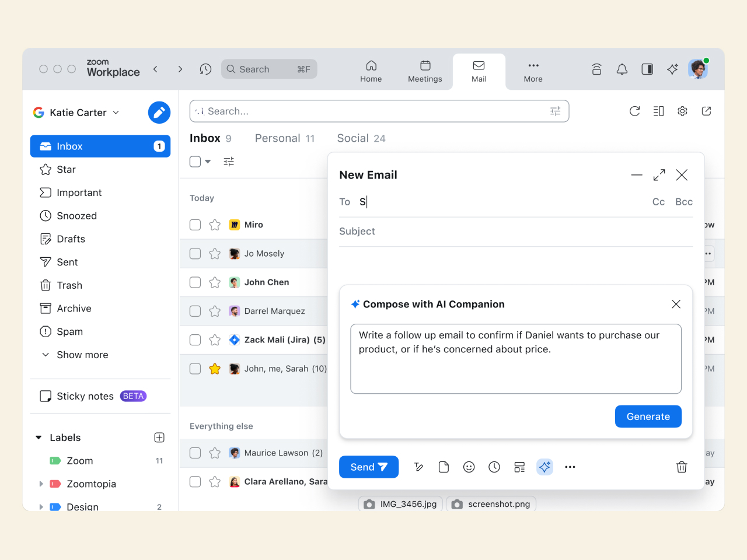Tick the checkbox next to Miro email
The height and width of the screenshot is (560, 747).
[x=196, y=225]
